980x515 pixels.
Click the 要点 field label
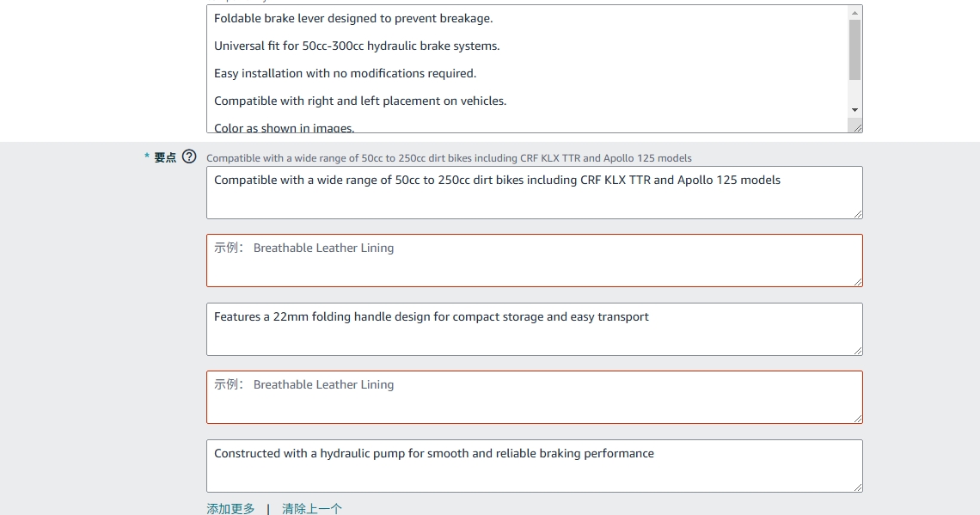pyautogui.click(x=164, y=157)
